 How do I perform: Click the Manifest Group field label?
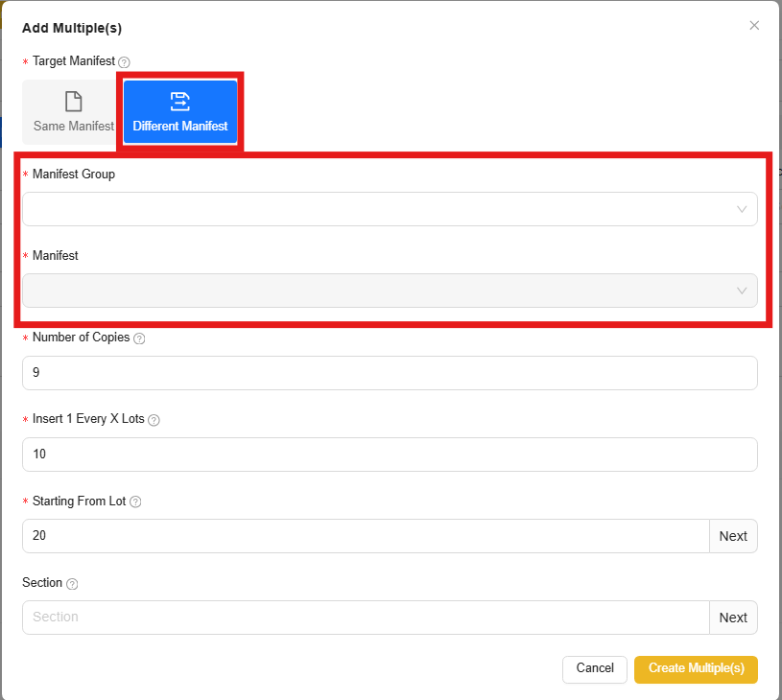coord(74,175)
